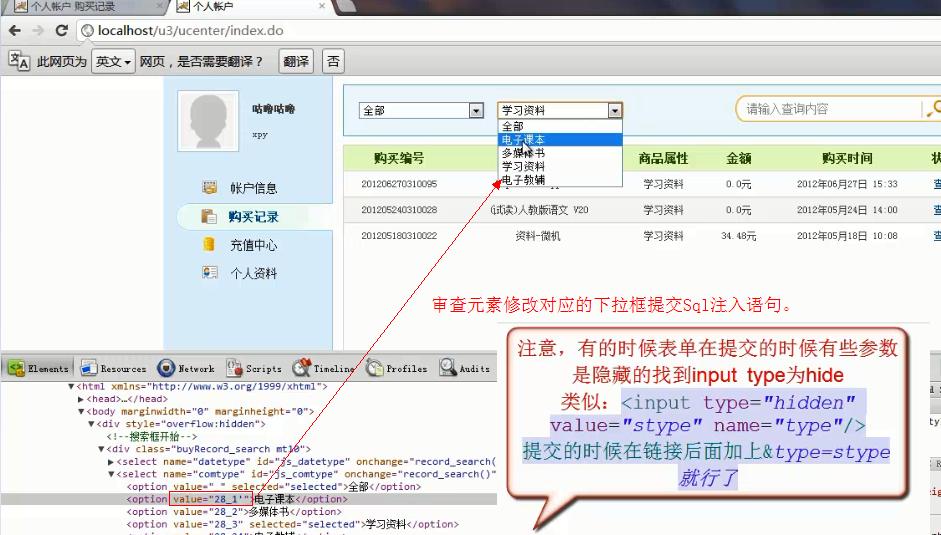Screen dimensions: 941x535
Task: Open the Network panel in devtools
Action: 186,368
